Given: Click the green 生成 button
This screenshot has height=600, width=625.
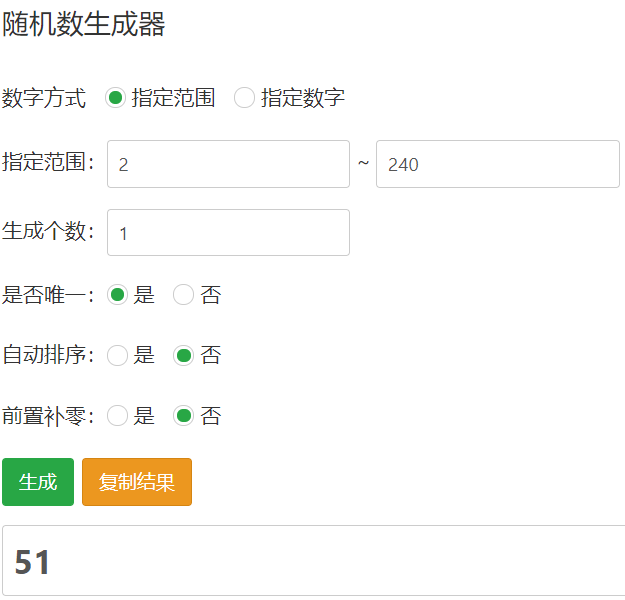Looking at the screenshot, I should click(x=38, y=482).
